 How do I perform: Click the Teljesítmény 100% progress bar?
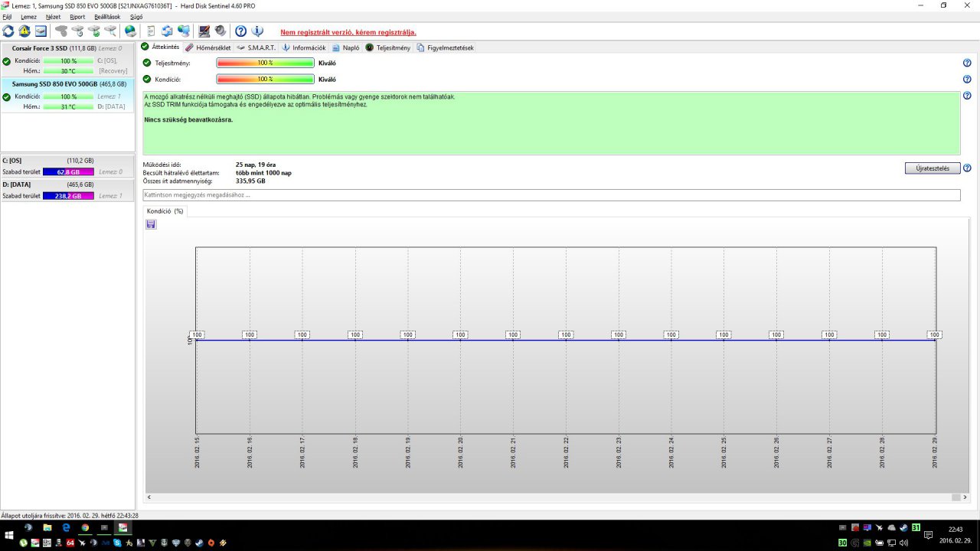(265, 64)
